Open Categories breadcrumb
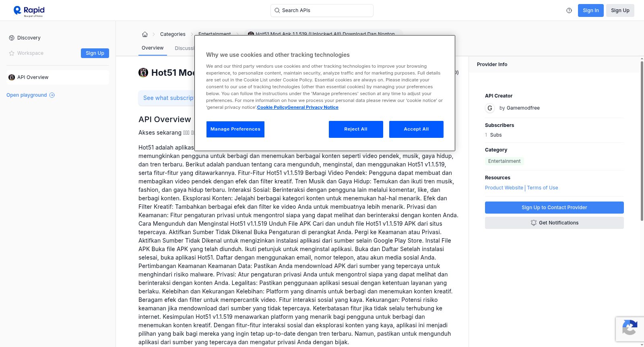 click(x=173, y=34)
